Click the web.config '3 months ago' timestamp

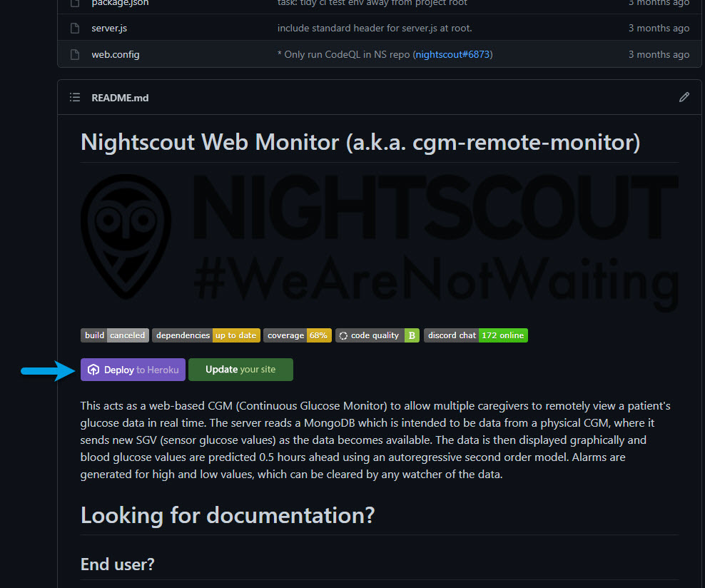click(659, 54)
